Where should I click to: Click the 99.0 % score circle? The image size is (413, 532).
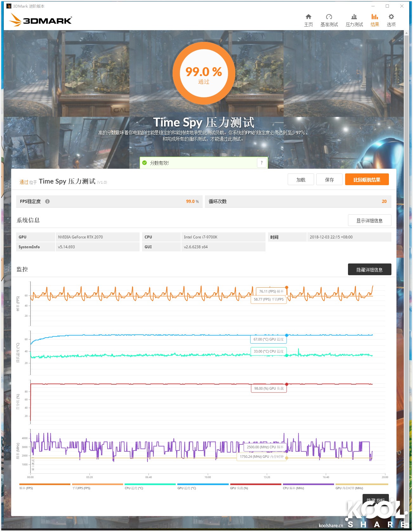coord(204,73)
